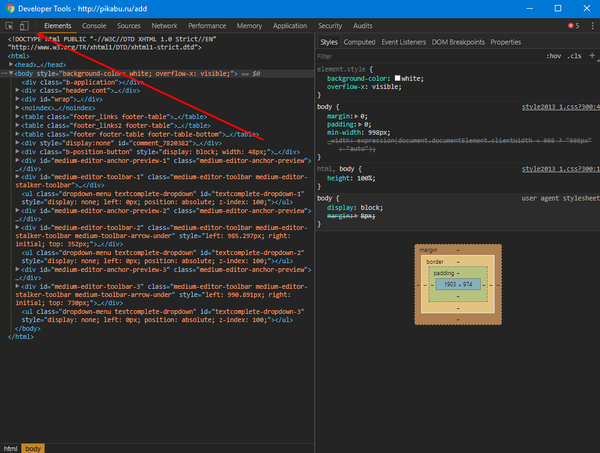Open the DevTools three-dot menu

click(x=591, y=25)
